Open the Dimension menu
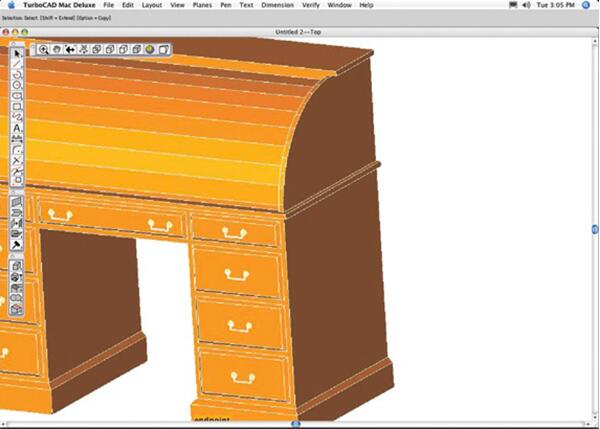600x429 pixels. (x=277, y=5)
